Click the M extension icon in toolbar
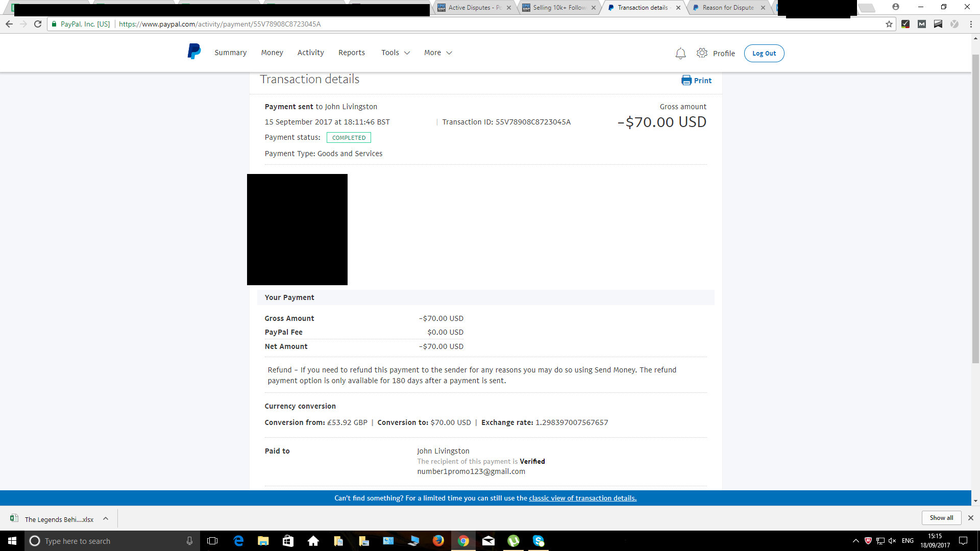Screen dimensions: 980x551 (922, 24)
